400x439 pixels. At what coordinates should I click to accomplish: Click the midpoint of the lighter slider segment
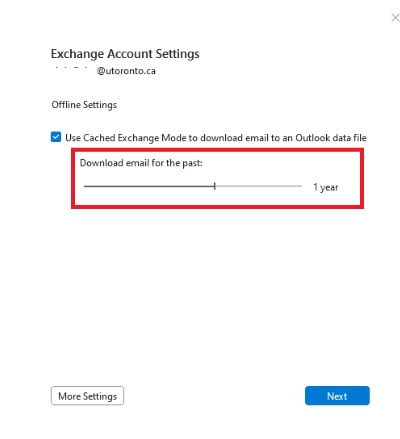[258, 186]
